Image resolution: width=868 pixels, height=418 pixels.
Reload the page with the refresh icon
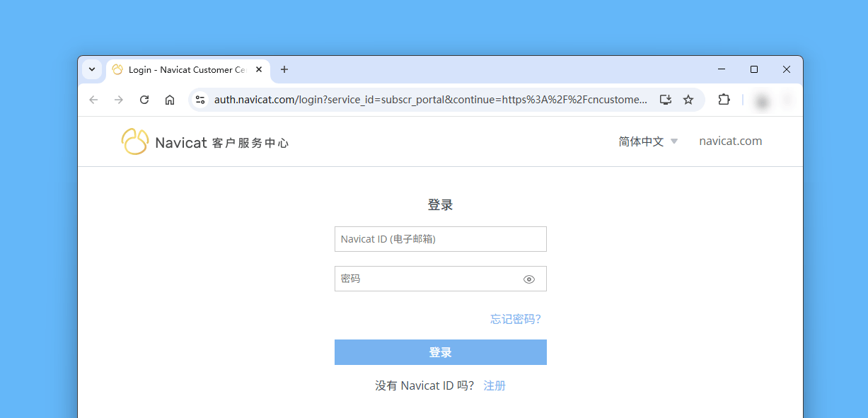[144, 100]
